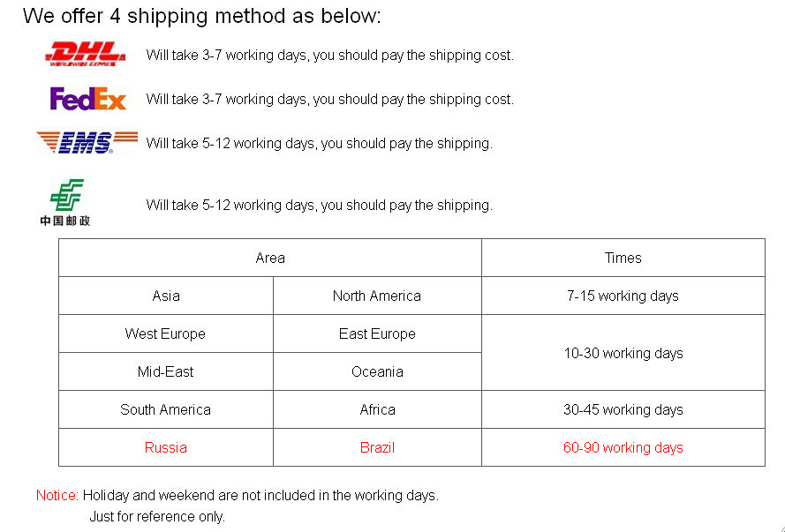Viewport: 785px width, 532px height.
Task: Click the China Post logo
Action: (x=65, y=203)
